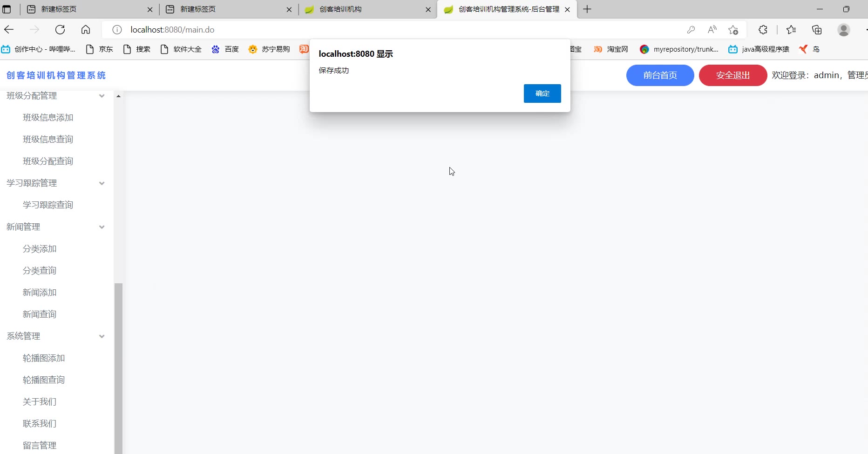Confirm the 保存成功 dialog with 确定

pos(542,93)
